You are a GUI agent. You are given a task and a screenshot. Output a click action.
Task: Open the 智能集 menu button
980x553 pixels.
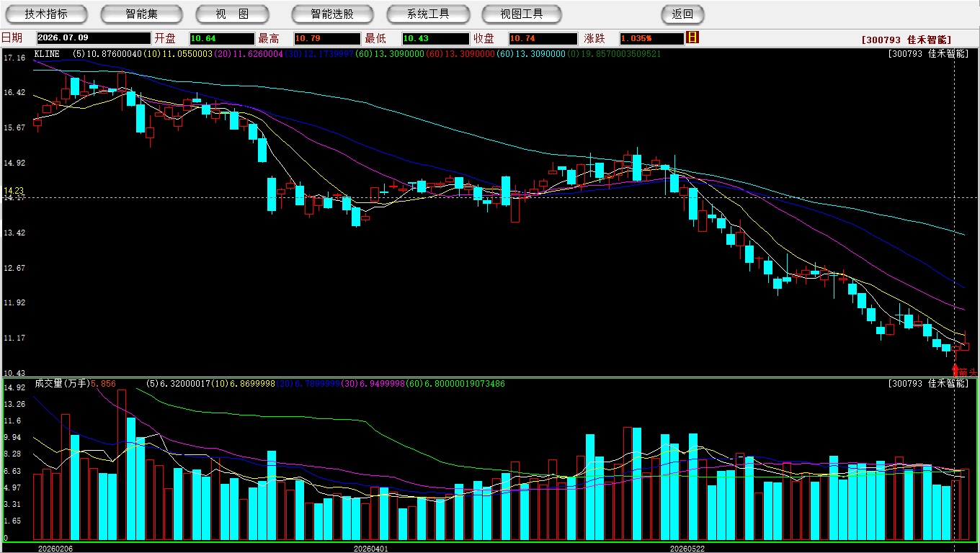[x=141, y=14]
